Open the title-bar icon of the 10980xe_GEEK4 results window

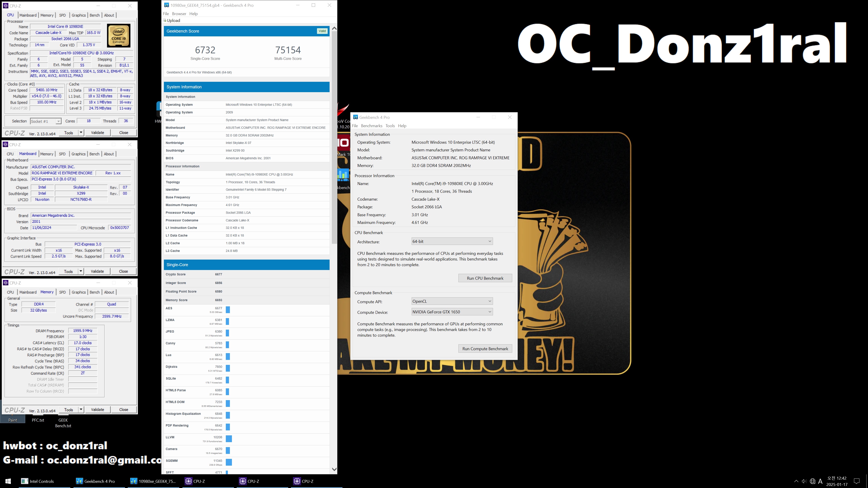pyautogui.click(x=166, y=5)
